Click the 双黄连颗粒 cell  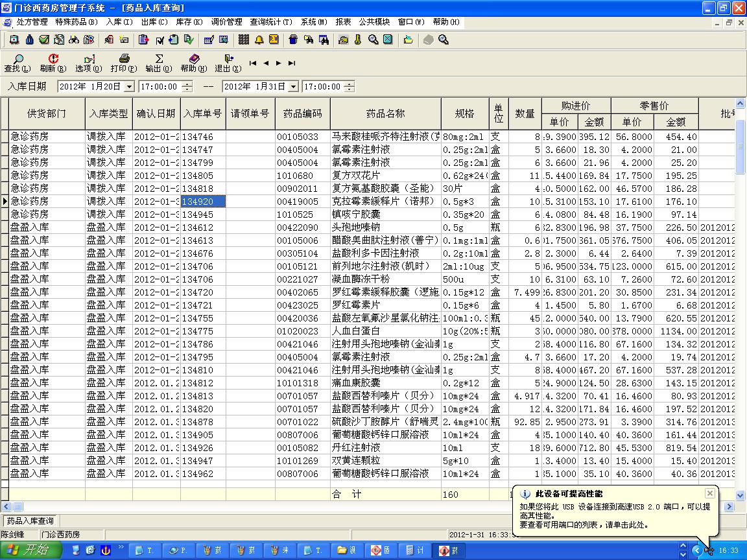coord(385,460)
